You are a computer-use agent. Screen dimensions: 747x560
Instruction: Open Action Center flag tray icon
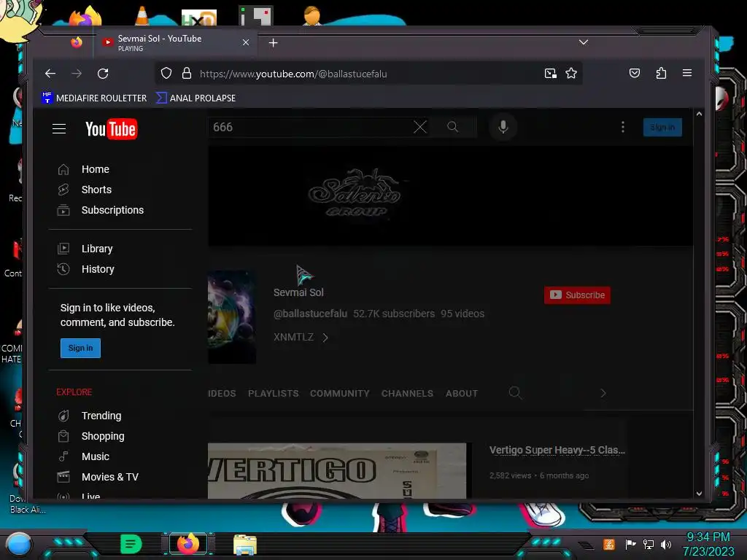pyautogui.click(x=630, y=544)
